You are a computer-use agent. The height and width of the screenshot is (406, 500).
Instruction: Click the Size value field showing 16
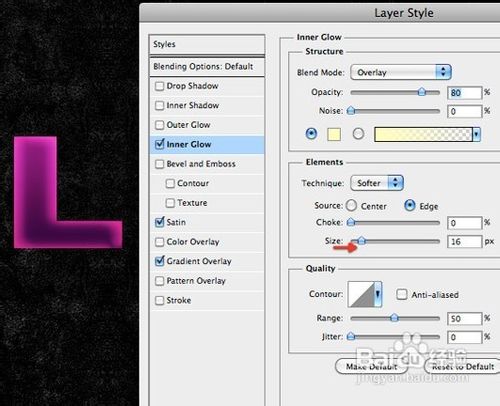tap(465, 242)
